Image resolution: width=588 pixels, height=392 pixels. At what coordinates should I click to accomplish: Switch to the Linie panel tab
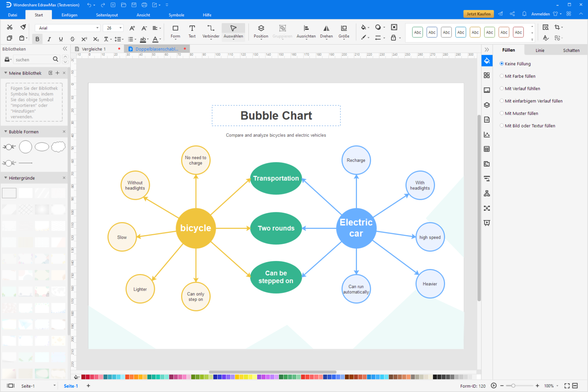coord(540,50)
